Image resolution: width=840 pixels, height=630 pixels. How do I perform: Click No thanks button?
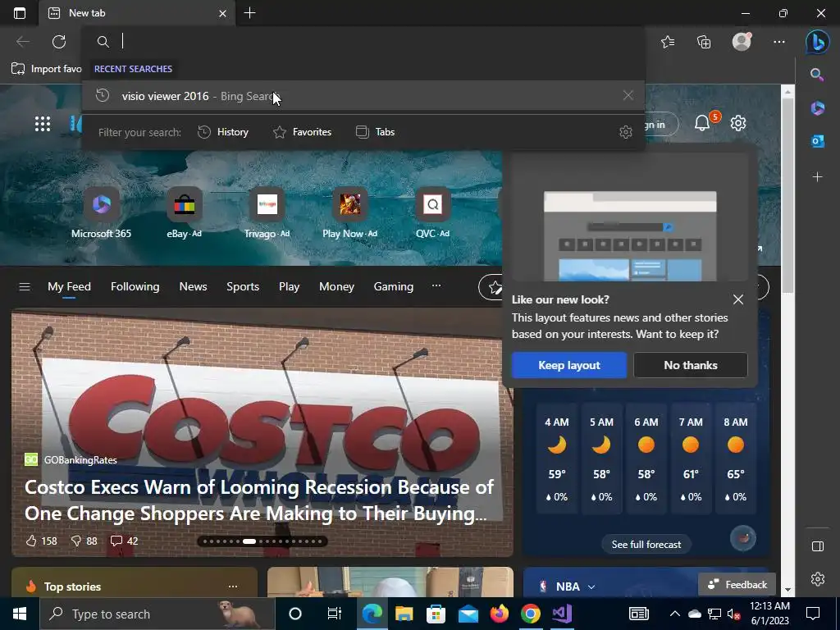(691, 365)
